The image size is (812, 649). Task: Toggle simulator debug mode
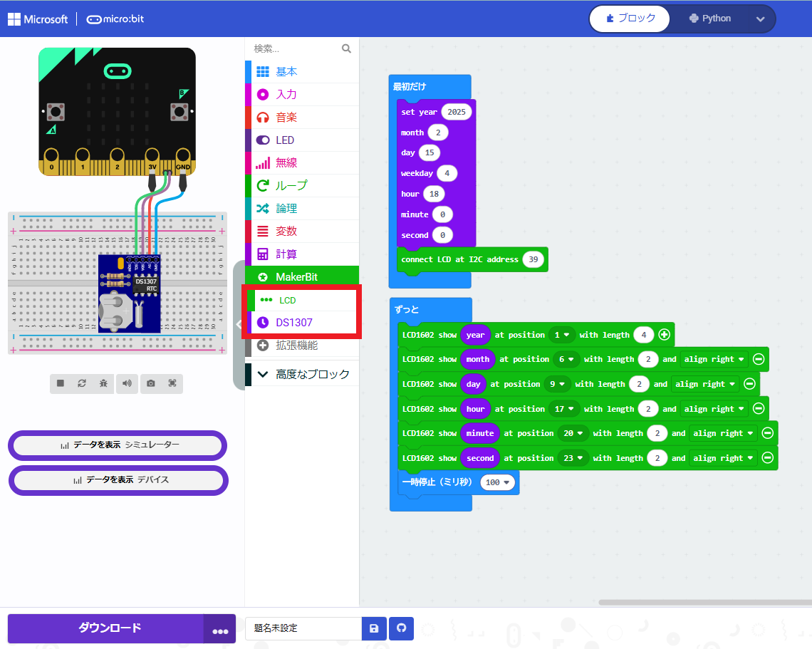click(x=104, y=383)
